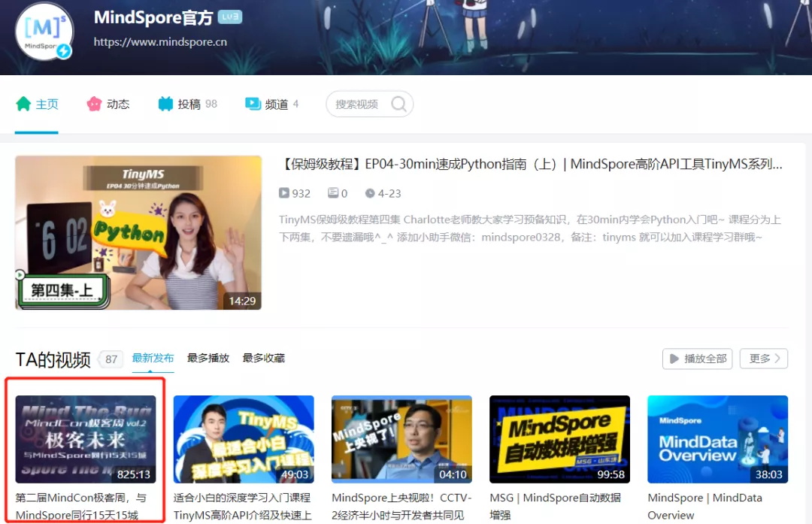Select the 最多收藏 sort option

click(263, 358)
